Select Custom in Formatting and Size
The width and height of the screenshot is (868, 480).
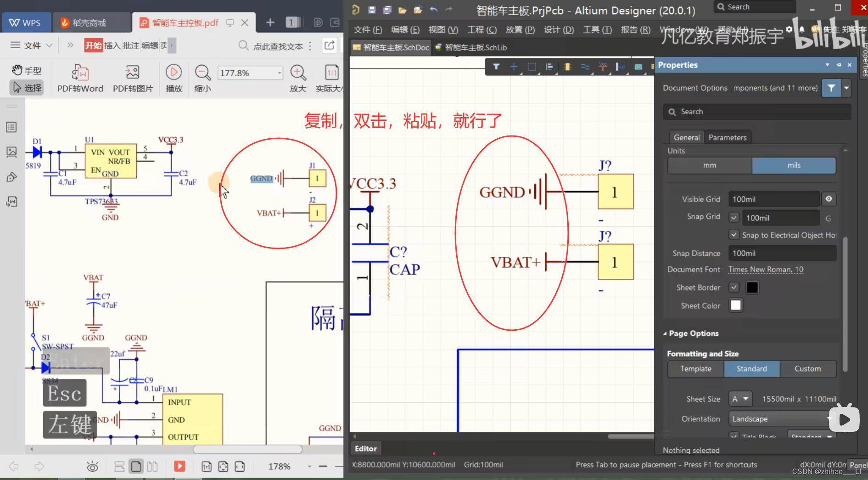point(808,368)
